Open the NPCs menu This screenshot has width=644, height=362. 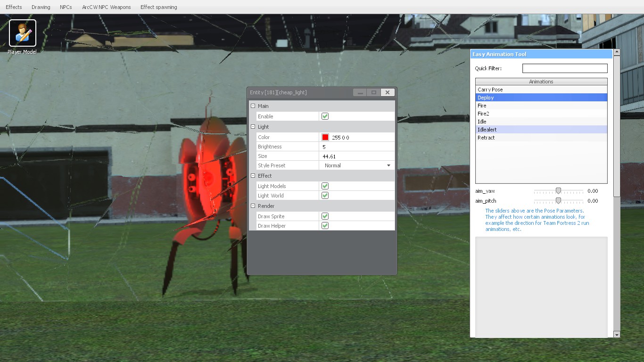[66, 7]
